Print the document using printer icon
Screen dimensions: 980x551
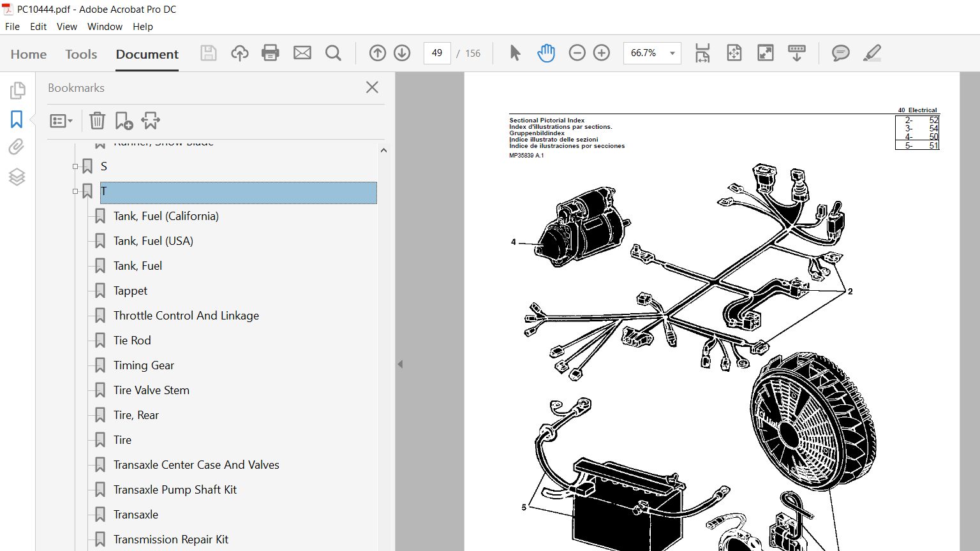click(x=271, y=53)
